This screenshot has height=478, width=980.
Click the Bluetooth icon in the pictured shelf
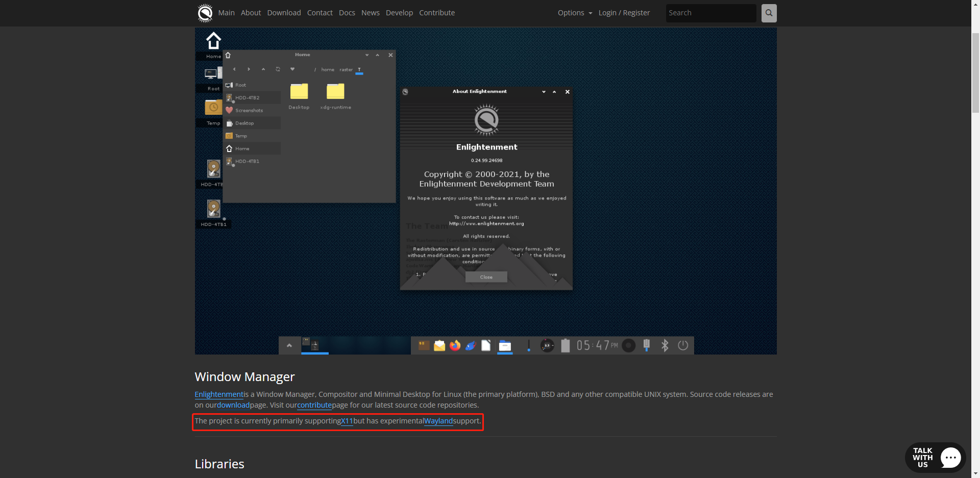(665, 346)
